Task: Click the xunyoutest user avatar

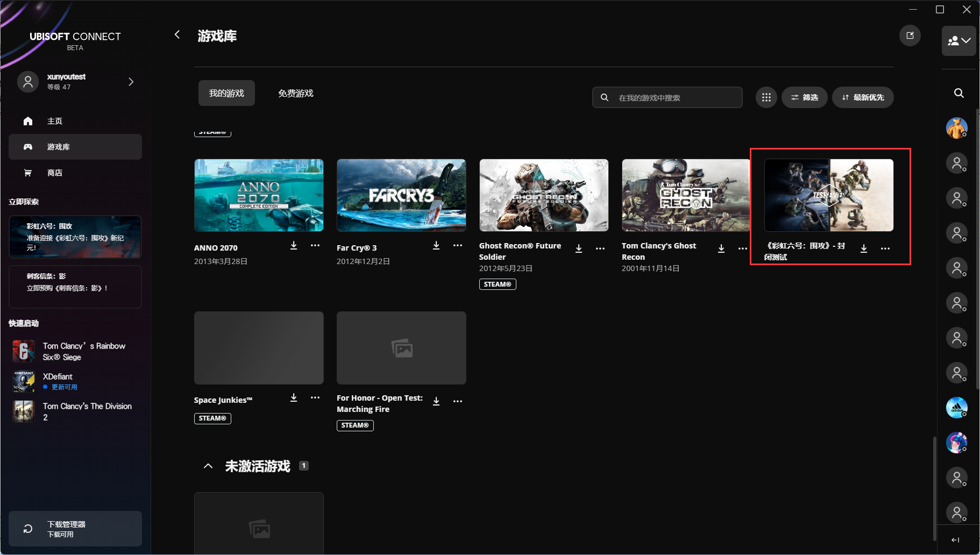Action: (28, 82)
